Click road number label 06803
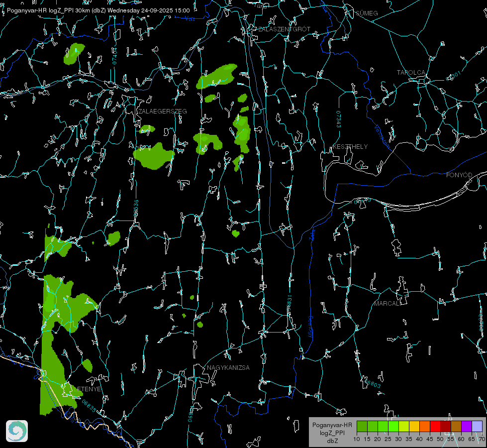The image size is (487, 448). point(373,383)
